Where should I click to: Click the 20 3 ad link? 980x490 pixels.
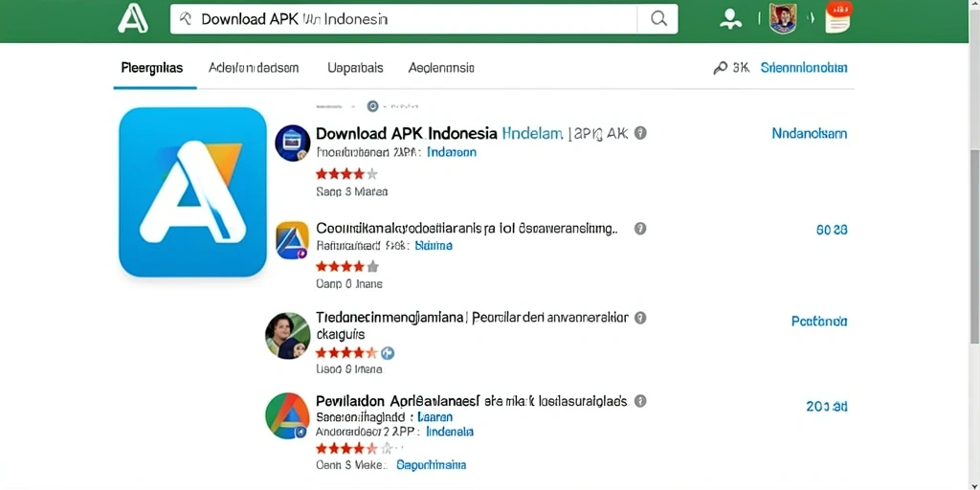coord(826,406)
